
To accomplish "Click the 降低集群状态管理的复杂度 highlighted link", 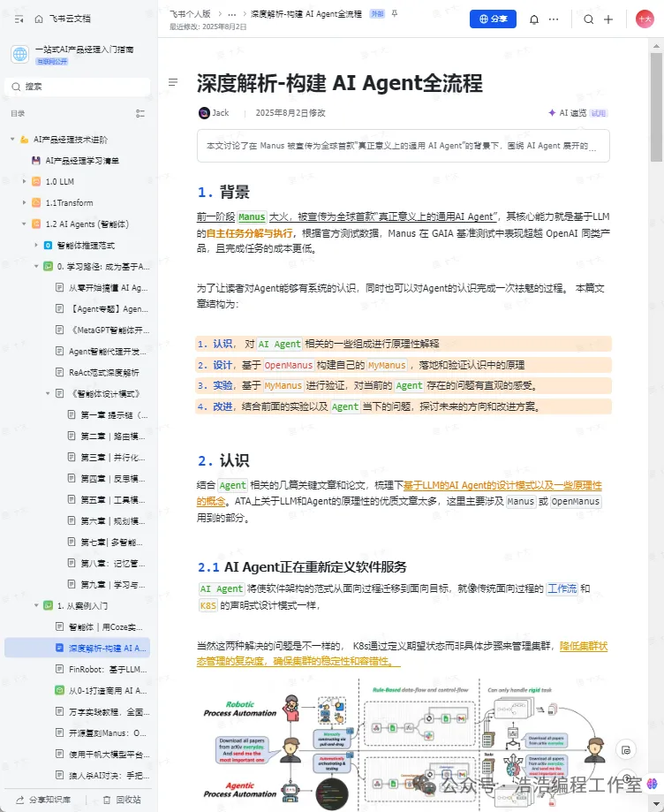I will point(402,654).
